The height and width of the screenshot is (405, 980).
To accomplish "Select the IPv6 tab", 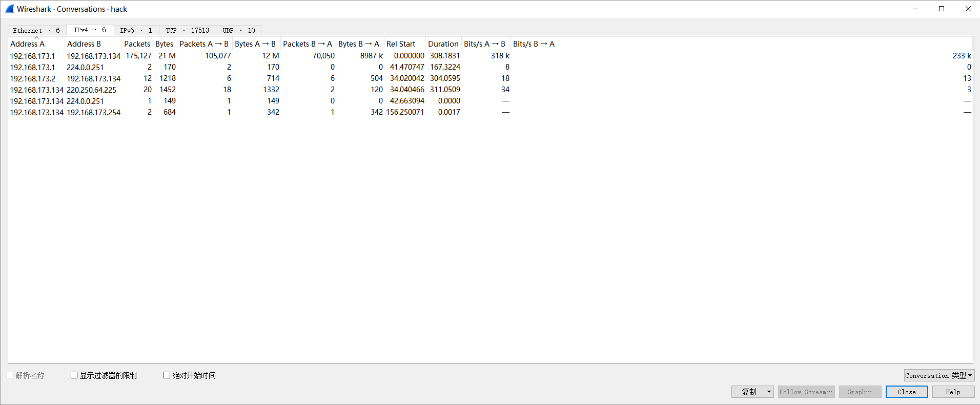I will 136,30.
